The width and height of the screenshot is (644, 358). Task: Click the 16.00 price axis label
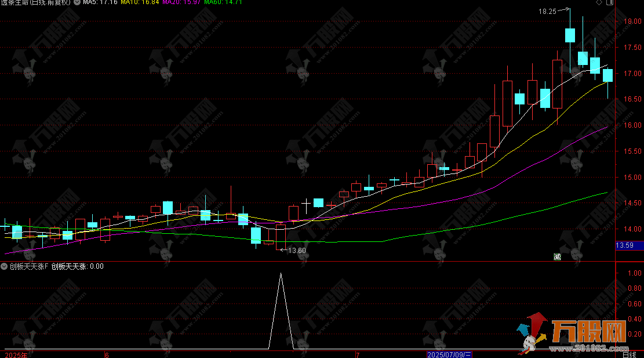(x=632, y=125)
